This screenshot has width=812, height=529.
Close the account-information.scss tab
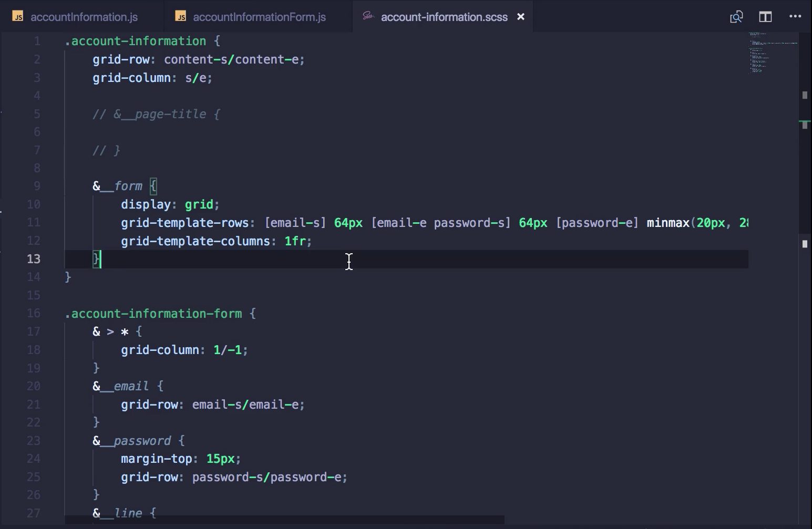pos(520,16)
